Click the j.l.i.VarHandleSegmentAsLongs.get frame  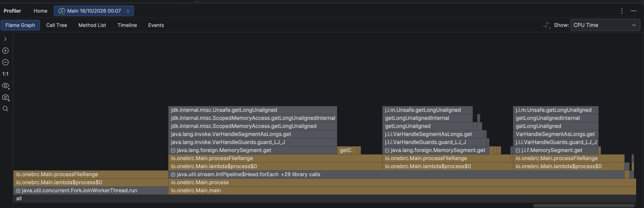coord(433,134)
